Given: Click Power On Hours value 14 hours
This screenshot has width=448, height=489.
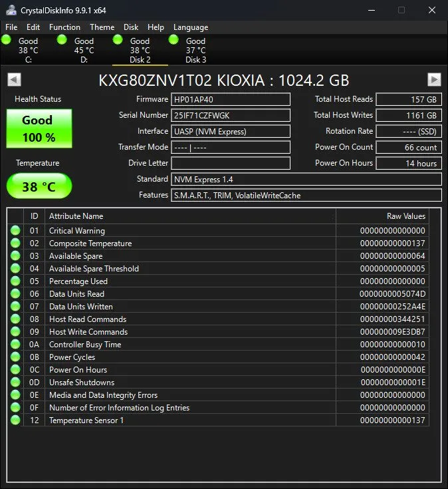Looking at the screenshot, I should tap(409, 163).
